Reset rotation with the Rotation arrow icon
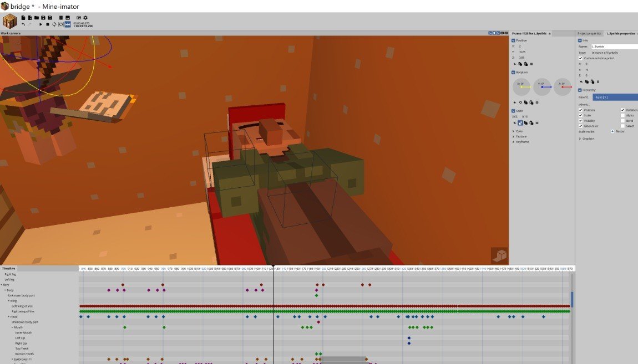This screenshot has width=638, height=364. coord(515,102)
